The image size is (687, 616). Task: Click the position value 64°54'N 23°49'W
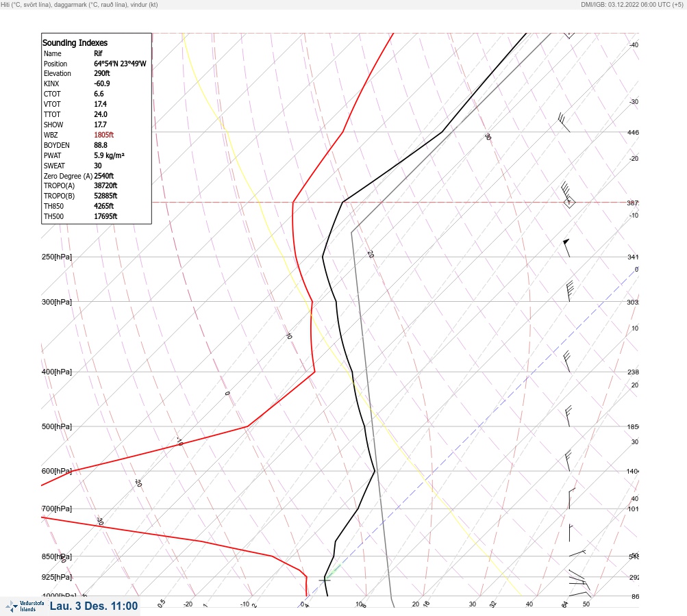[x=120, y=64]
